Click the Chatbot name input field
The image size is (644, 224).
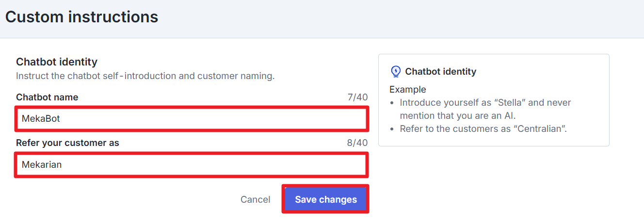pyautogui.click(x=192, y=119)
